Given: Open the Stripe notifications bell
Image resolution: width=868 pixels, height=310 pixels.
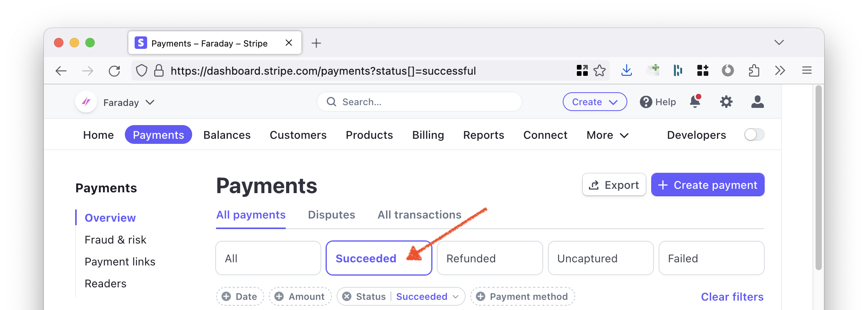Looking at the screenshot, I should (695, 102).
